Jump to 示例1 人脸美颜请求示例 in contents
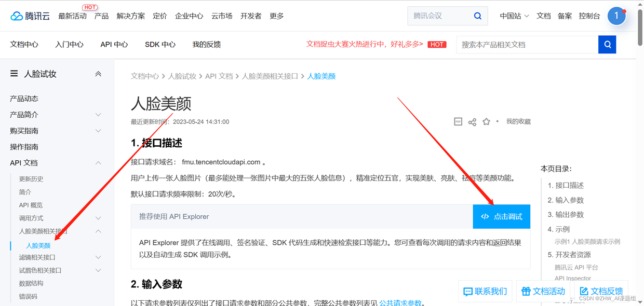 587,242
